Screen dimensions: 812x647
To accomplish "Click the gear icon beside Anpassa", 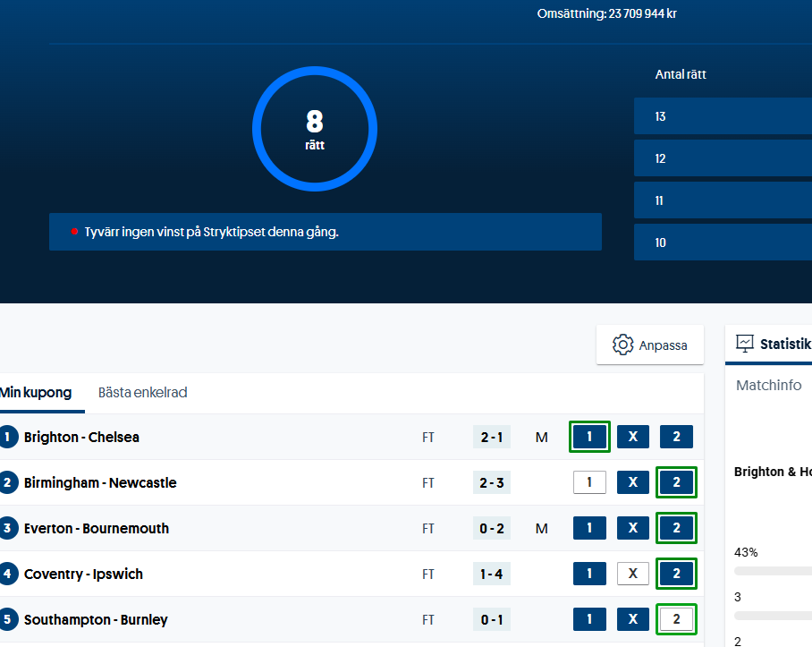I will click(622, 345).
